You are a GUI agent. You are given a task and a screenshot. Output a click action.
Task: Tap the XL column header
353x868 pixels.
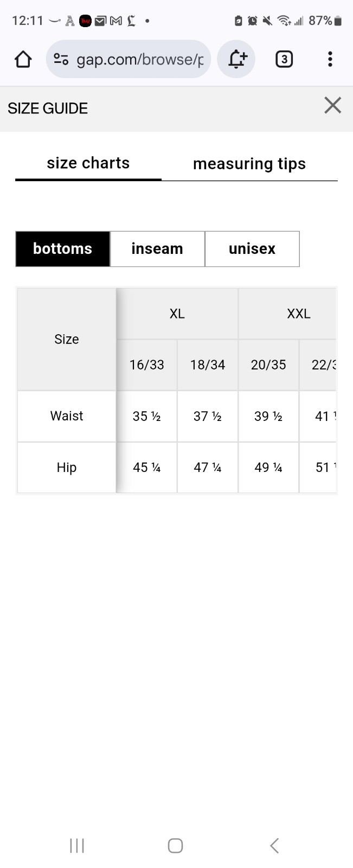[177, 314]
